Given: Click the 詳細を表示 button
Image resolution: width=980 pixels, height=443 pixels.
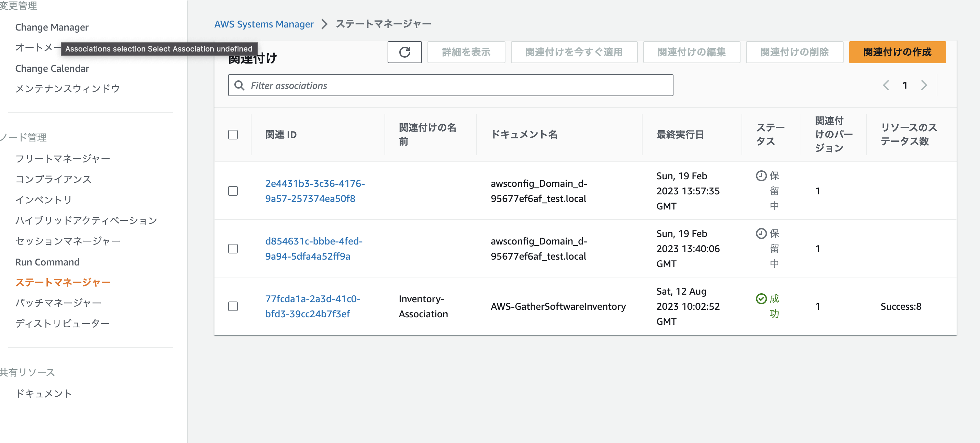Looking at the screenshot, I should [x=466, y=52].
